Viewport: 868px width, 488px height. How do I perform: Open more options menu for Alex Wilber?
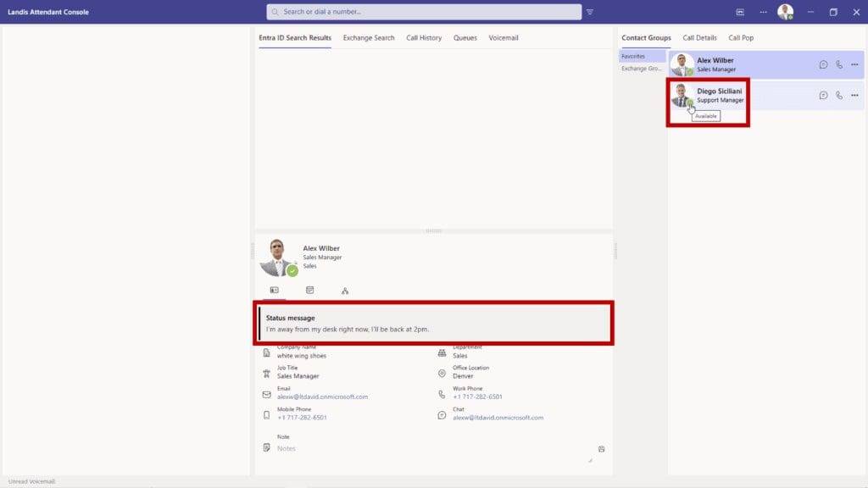pos(855,64)
